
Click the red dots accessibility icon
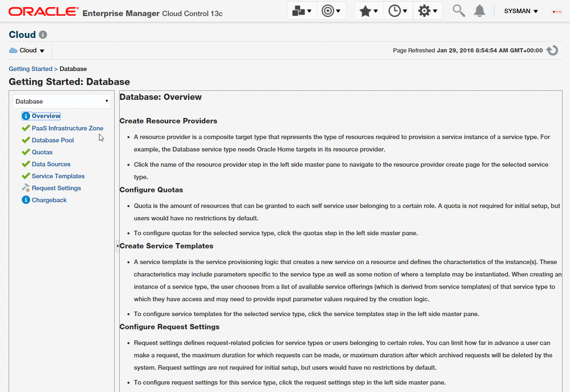(557, 12)
